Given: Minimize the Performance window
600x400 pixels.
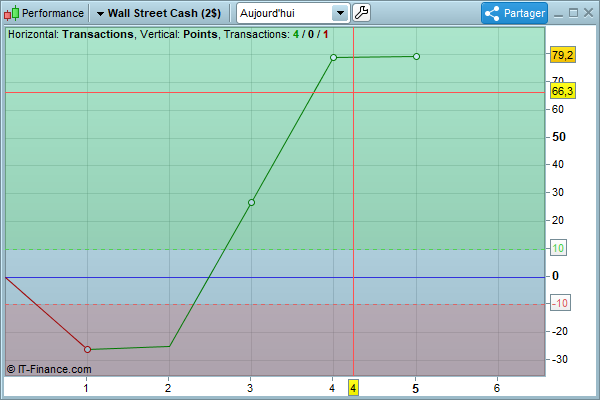Looking at the screenshot, I should coord(558,14).
